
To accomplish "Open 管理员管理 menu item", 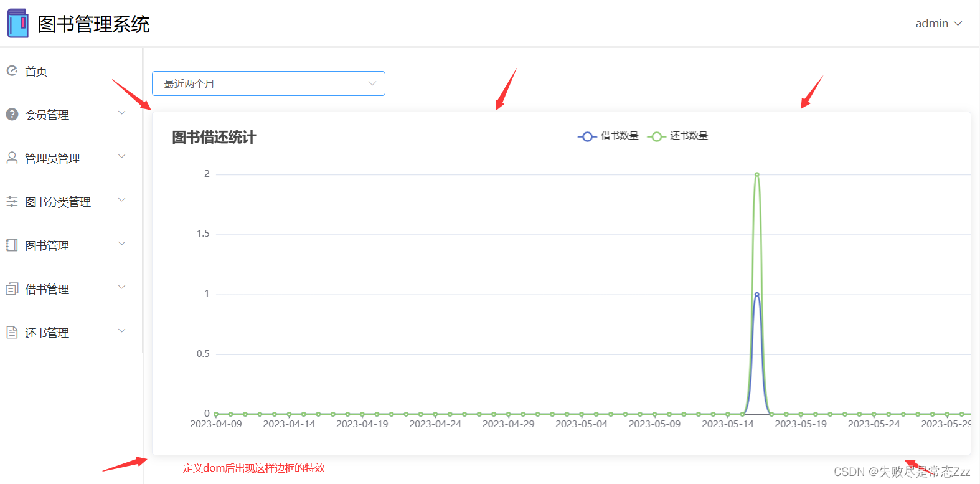I will [70, 158].
